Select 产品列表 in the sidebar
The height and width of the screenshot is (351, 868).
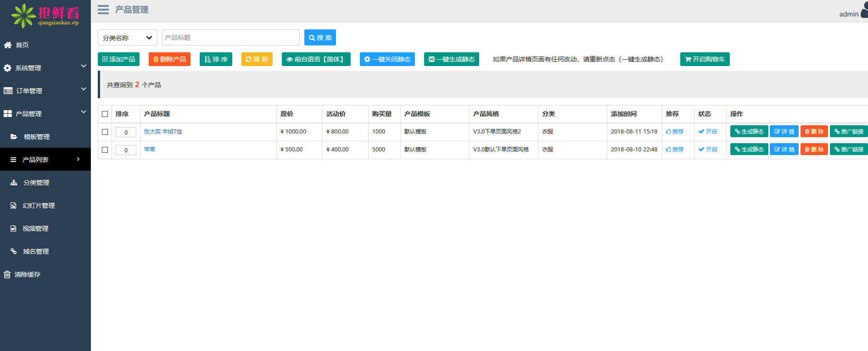tap(36, 160)
